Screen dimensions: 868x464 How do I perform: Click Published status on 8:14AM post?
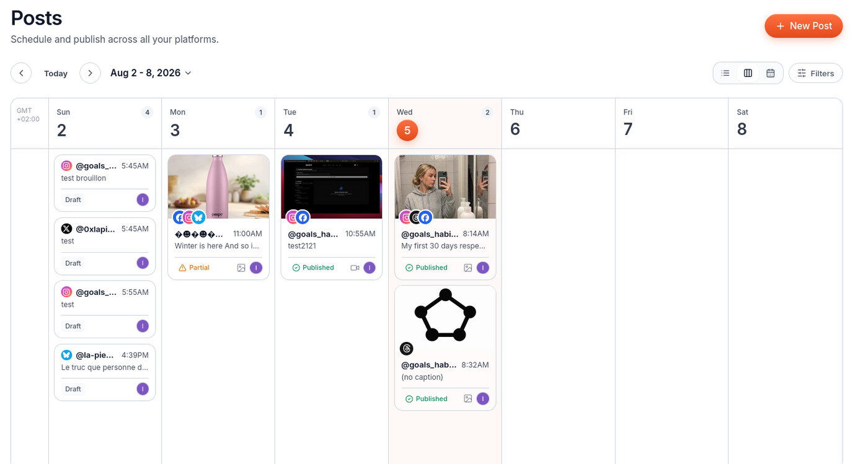pos(427,268)
